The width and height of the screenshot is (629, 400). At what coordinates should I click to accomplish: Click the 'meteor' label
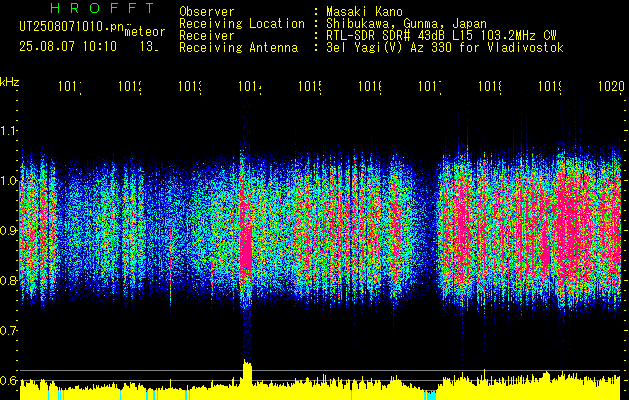(x=145, y=32)
